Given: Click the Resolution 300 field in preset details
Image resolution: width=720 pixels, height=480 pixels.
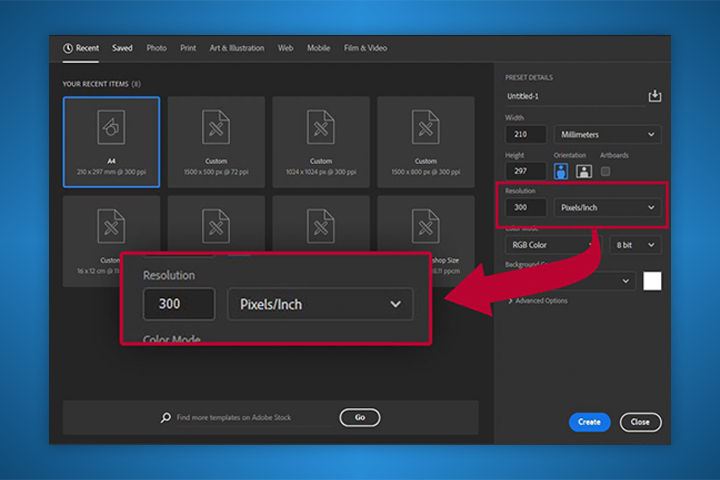Looking at the screenshot, I should (526, 208).
